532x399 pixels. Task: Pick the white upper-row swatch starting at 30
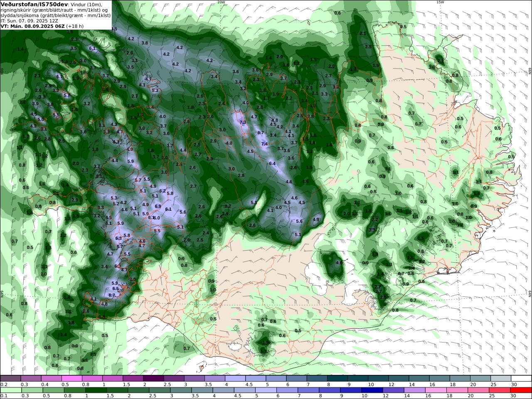point(521,378)
